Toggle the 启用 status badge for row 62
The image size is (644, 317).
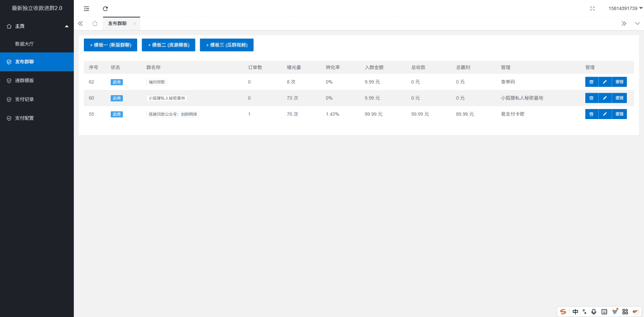pyautogui.click(x=117, y=82)
